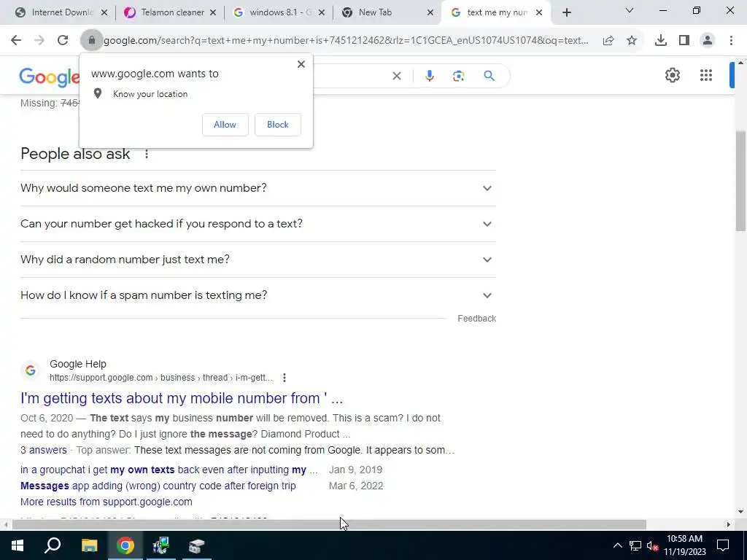Expand "Why would someone text me my own number?"
This screenshot has height=560, width=747.
(258, 188)
